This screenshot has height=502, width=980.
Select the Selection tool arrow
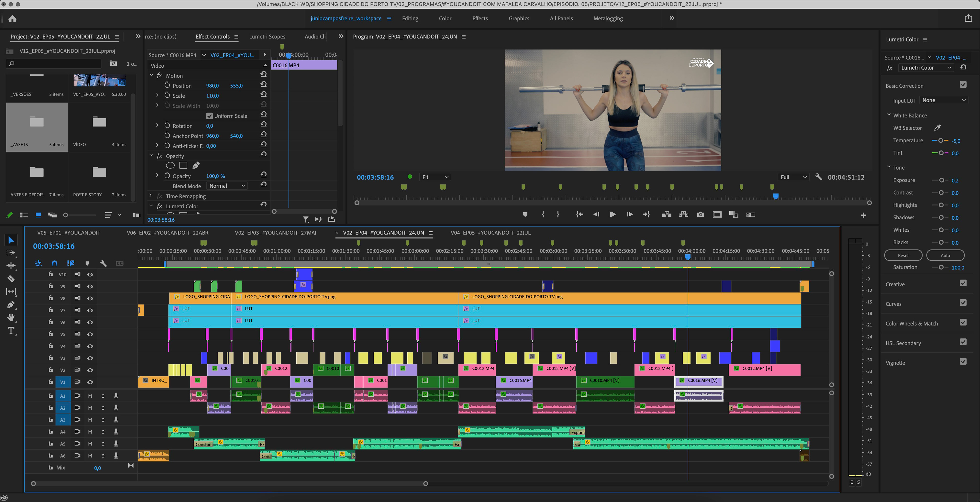click(11, 240)
